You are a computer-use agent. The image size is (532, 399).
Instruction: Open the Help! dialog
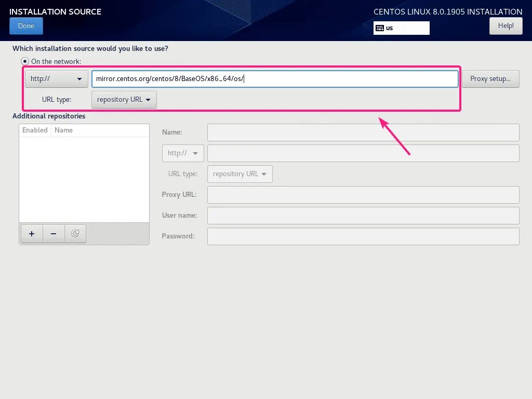click(x=506, y=26)
